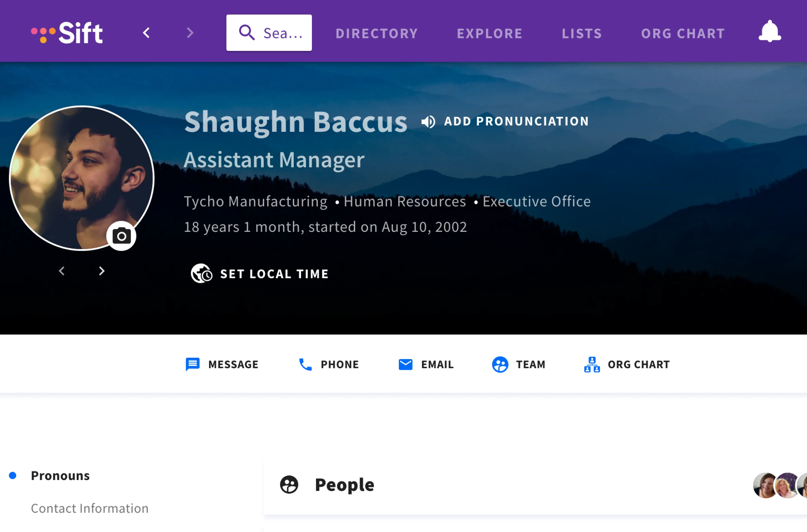The height and width of the screenshot is (532, 807).
Task: Go forward with the header right chevron
Action: click(190, 33)
